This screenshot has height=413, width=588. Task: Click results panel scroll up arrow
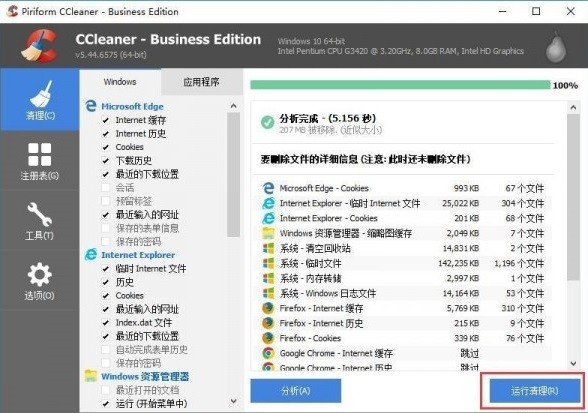pyautogui.click(x=573, y=107)
